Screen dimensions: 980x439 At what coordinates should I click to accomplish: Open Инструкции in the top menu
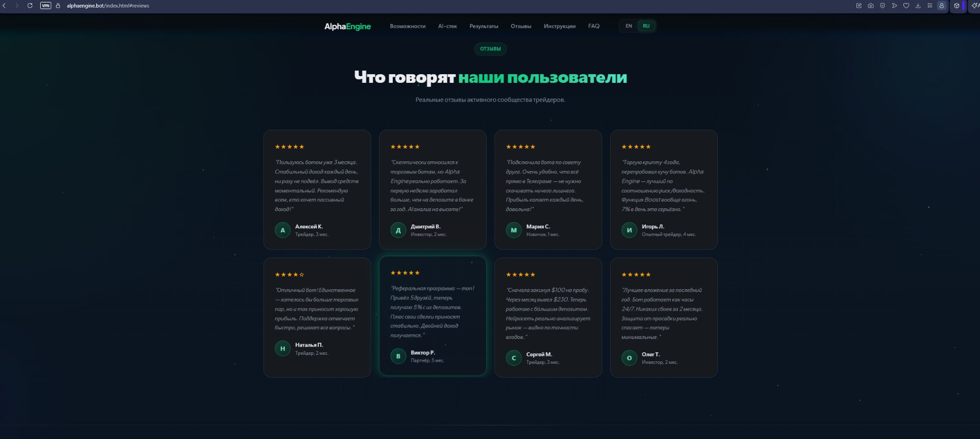point(559,26)
